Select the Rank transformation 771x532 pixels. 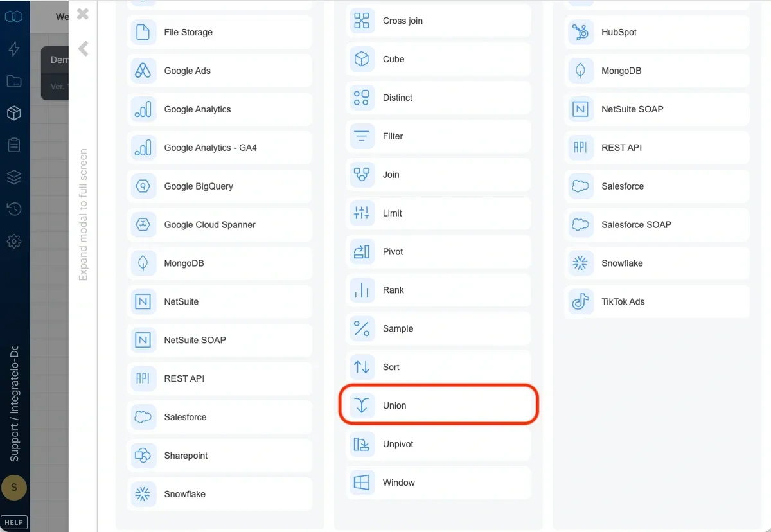438,290
